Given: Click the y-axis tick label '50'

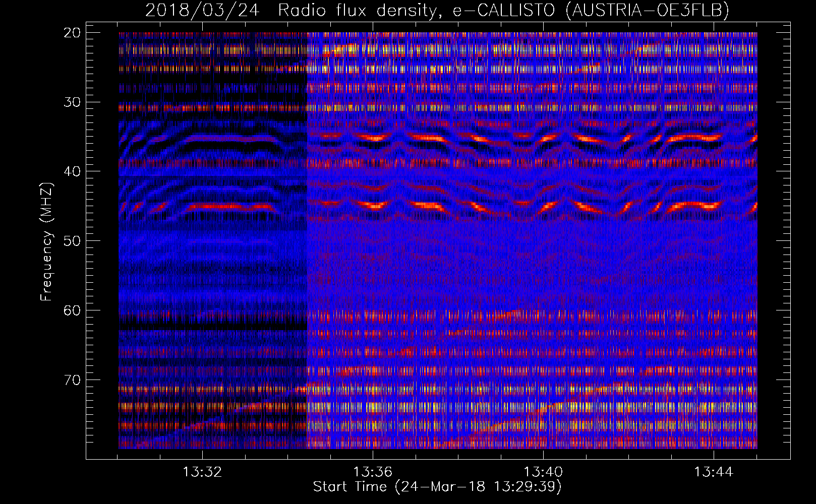Looking at the screenshot, I should [x=72, y=240].
